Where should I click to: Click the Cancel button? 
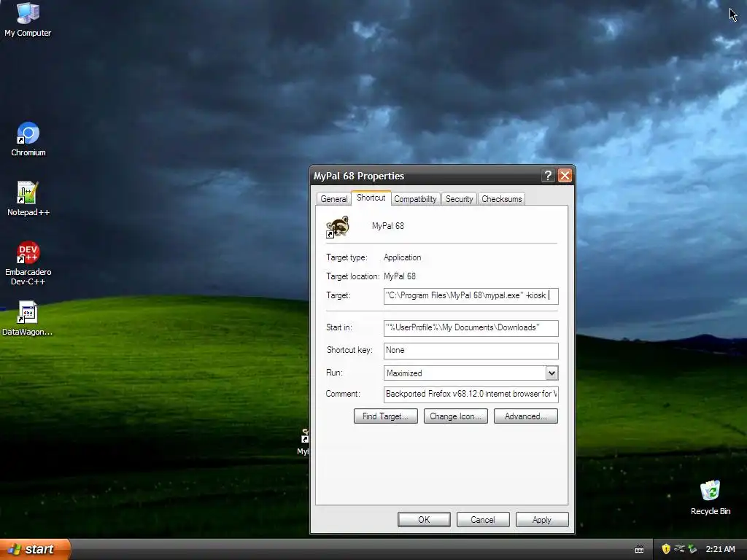point(483,519)
